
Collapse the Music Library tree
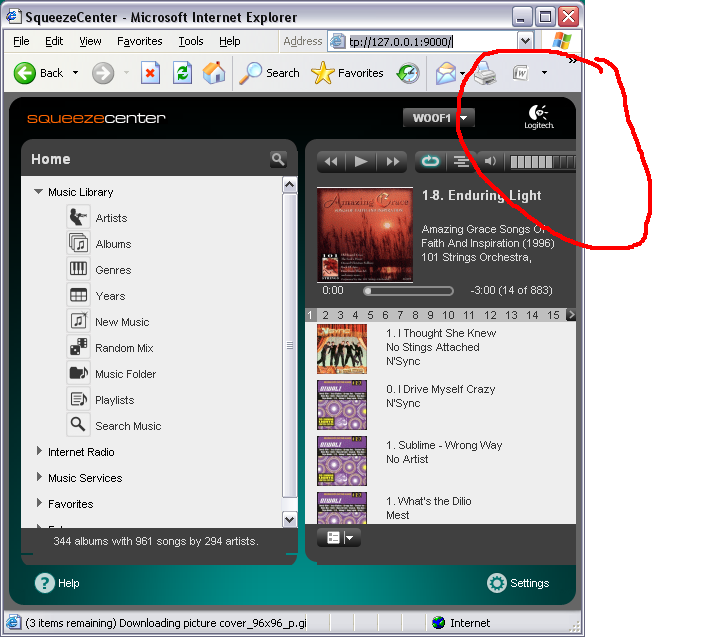click(39, 192)
